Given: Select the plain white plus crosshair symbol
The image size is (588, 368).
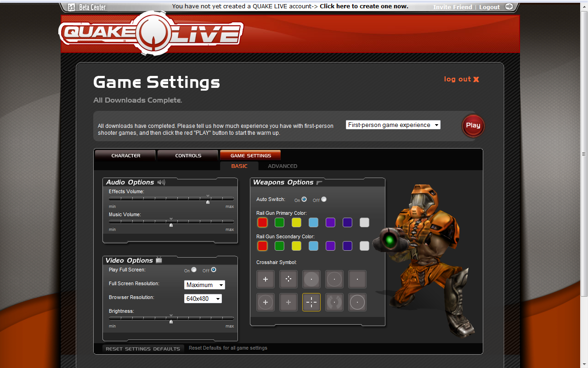Looking at the screenshot, I should click(x=266, y=279).
